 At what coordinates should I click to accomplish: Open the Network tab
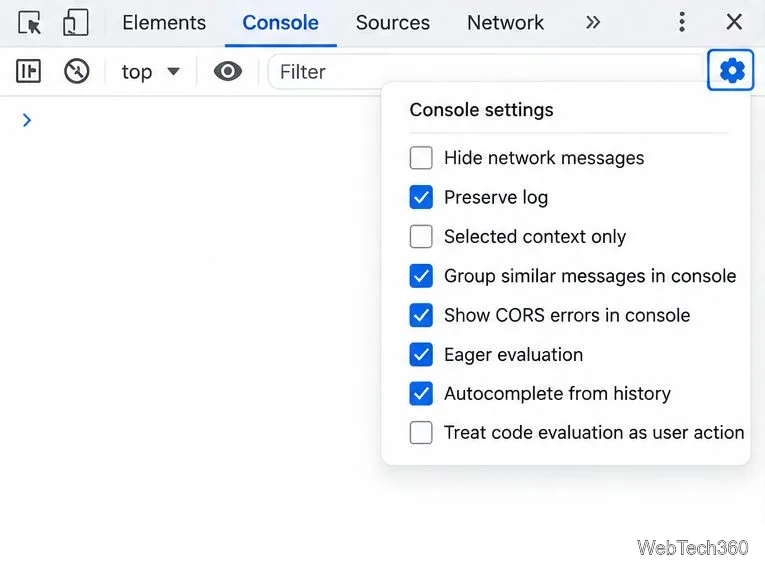505,22
